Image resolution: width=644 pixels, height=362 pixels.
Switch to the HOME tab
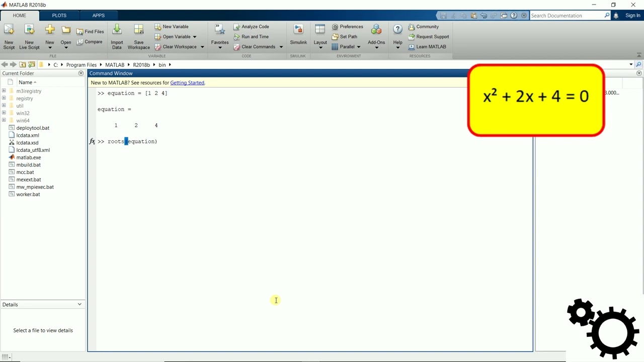(19, 16)
